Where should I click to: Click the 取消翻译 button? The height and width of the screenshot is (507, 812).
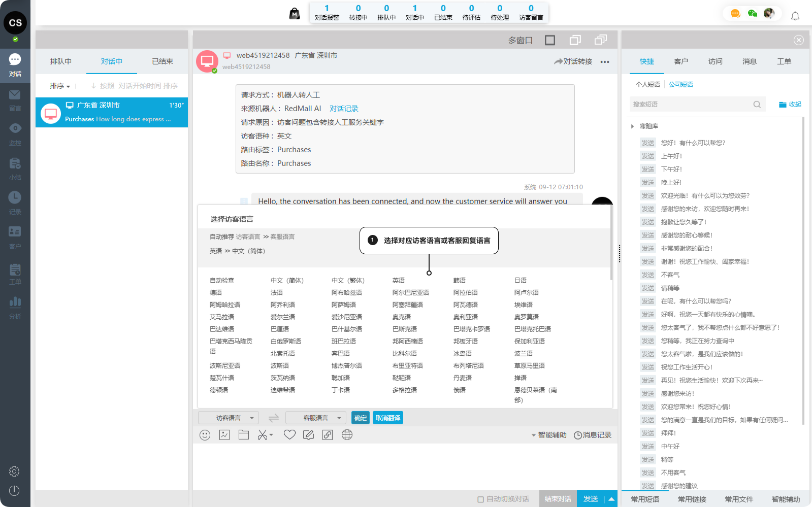pos(388,418)
